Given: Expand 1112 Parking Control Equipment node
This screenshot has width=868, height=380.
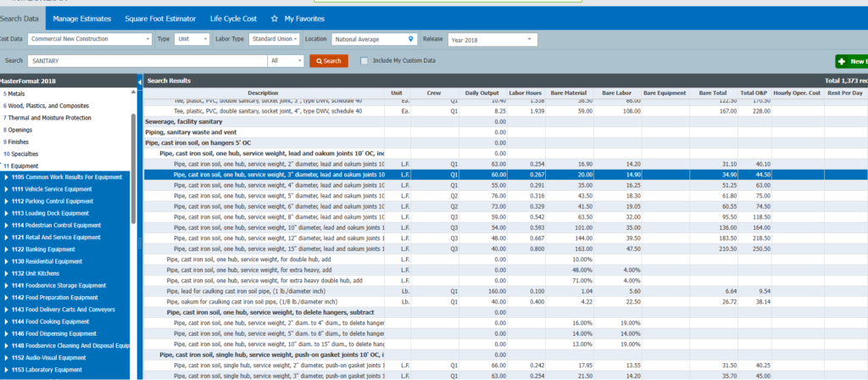Looking at the screenshot, I should (6, 201).
